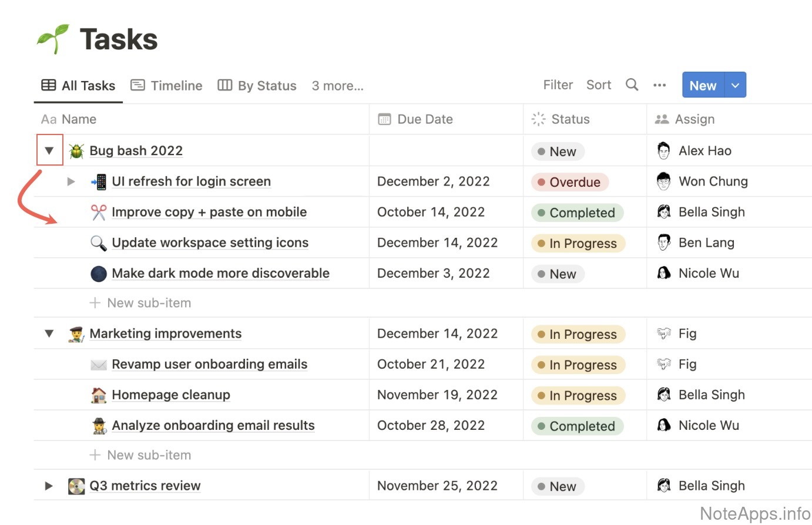Click the house icon beside Homepage cleanup
Screen dimensions: 812x525
[99, 395]
